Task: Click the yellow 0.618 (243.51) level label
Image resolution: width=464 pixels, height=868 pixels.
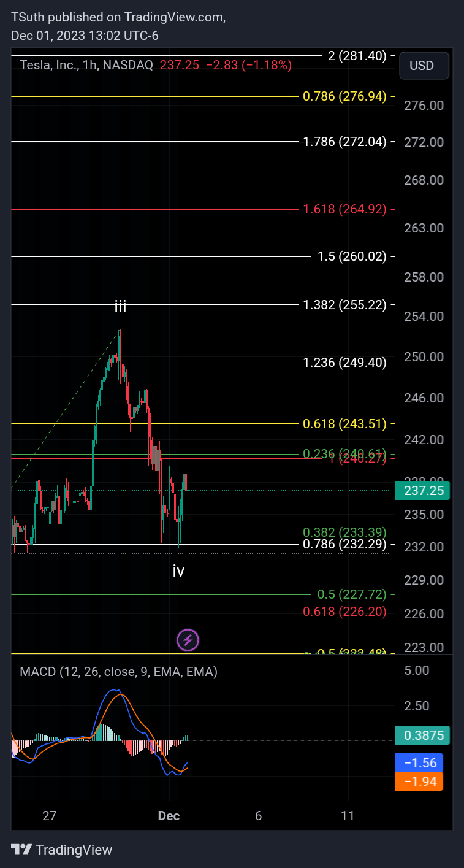Action: pyautogui.click(x=344, y=423)
